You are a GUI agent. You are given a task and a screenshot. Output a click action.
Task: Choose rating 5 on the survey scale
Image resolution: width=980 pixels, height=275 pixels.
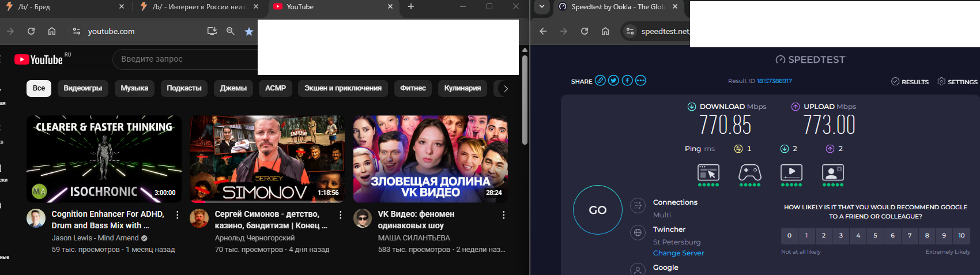(875, 235)
